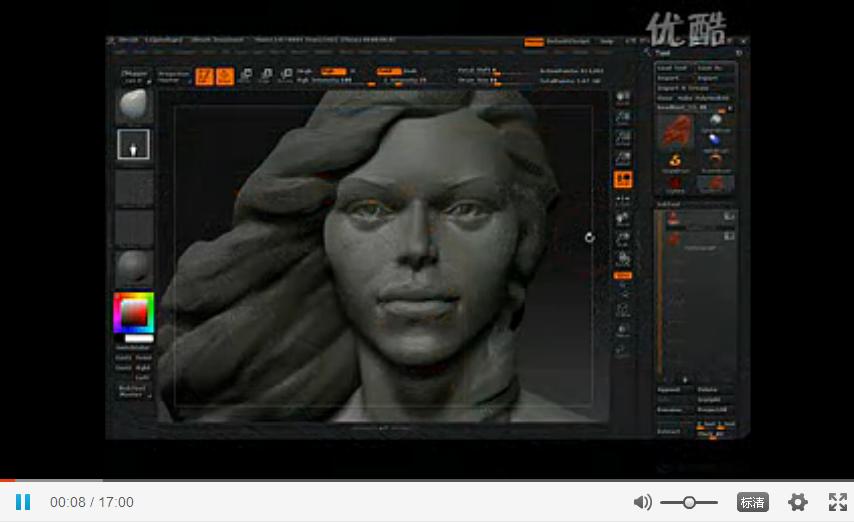
Task: Toggle visibility of the first subtool
Action: tap(729, 217)
